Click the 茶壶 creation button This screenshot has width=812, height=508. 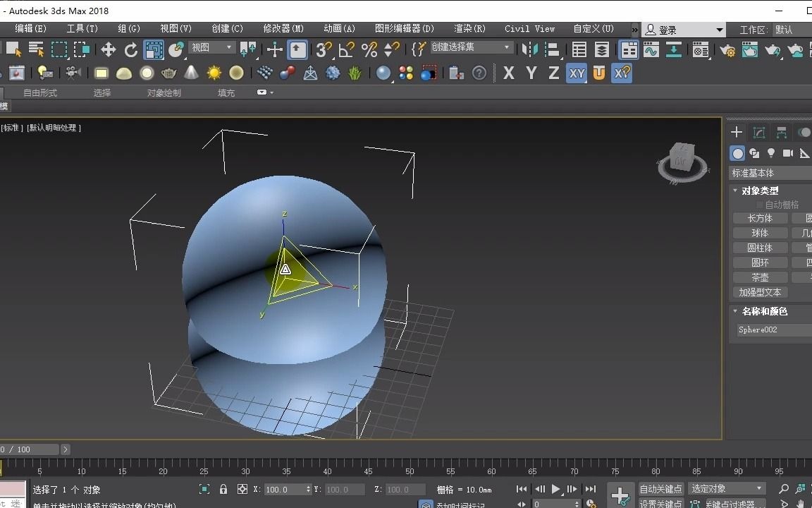(x=760, y=277)
